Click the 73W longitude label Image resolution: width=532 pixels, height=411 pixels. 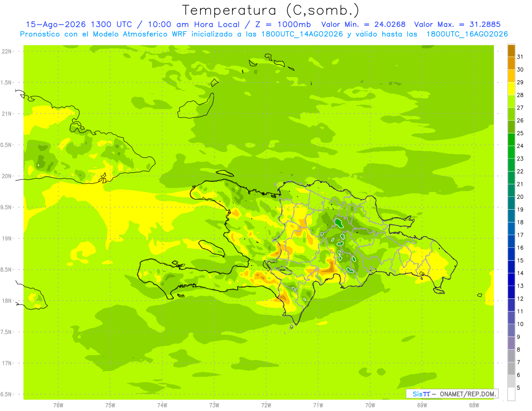pyautogui.click(x=214, y=405)
